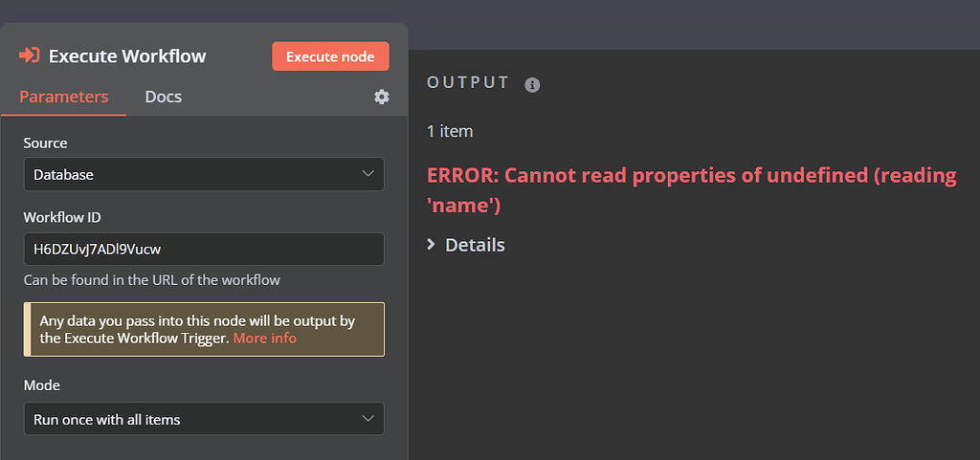This screenshot has width=980, height=460.
Task: Open the Mode dropdown showing Run once
Action: coord(204,419)
